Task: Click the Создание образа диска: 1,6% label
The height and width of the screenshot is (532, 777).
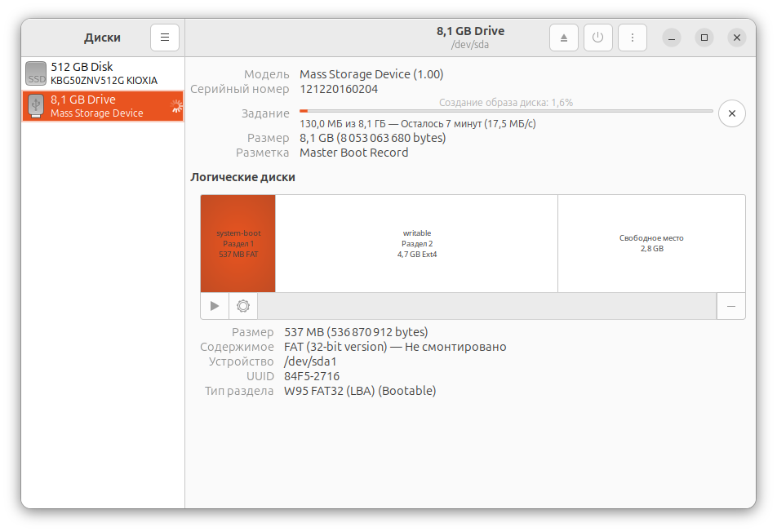Action: 506,103
